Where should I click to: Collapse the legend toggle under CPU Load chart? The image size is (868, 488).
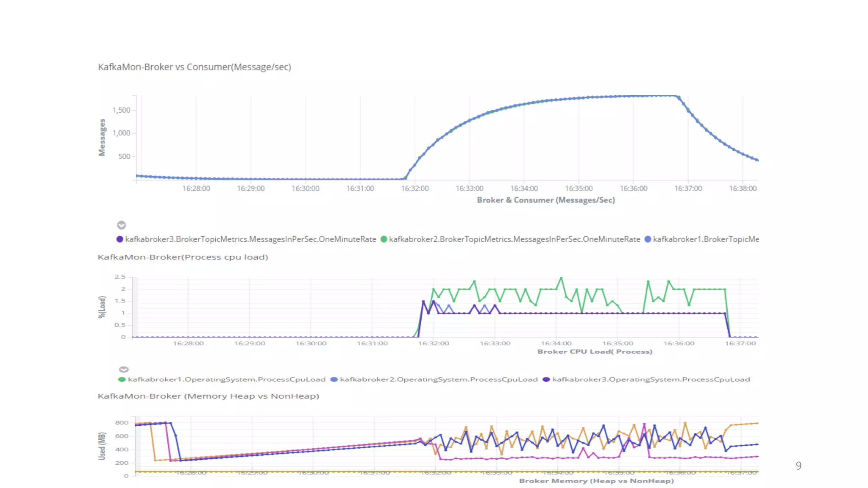point(123,369)
